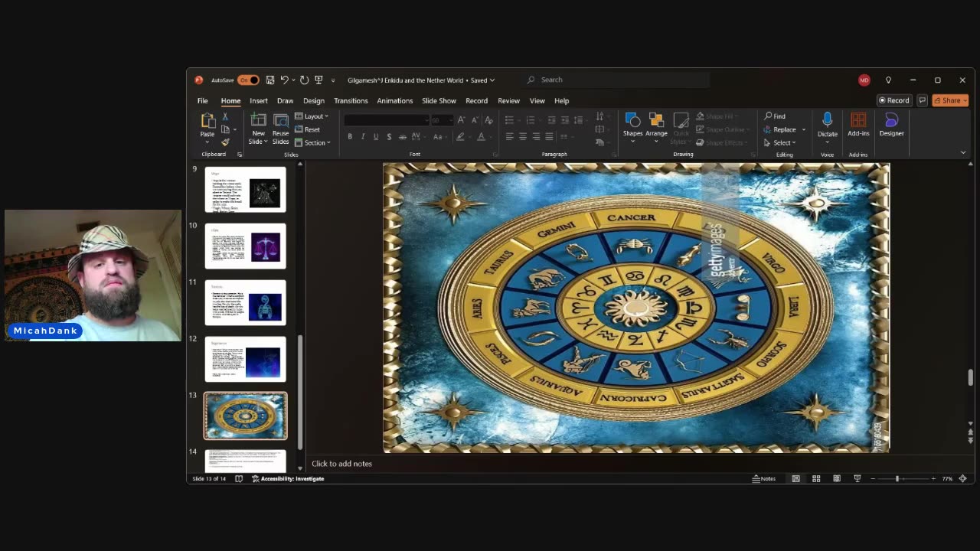980x551 pixels.
Task: Click the Save icon in title bar
Action: (270, 80)
